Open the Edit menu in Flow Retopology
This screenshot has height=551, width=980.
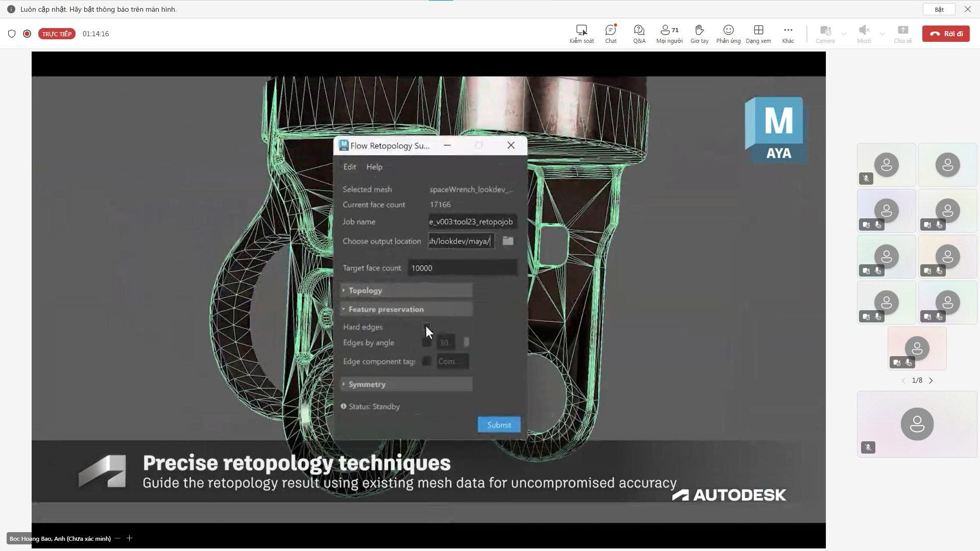pos(349,167)
